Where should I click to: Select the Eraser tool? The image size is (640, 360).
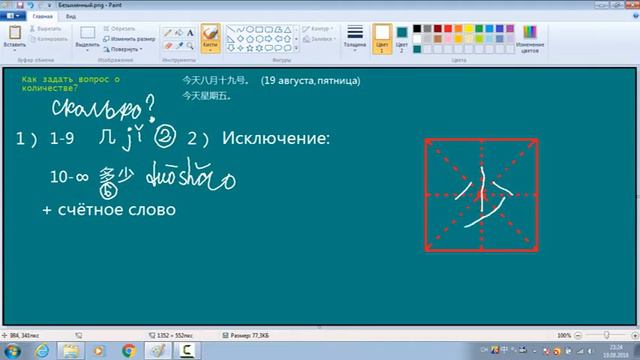coord(168,46)
